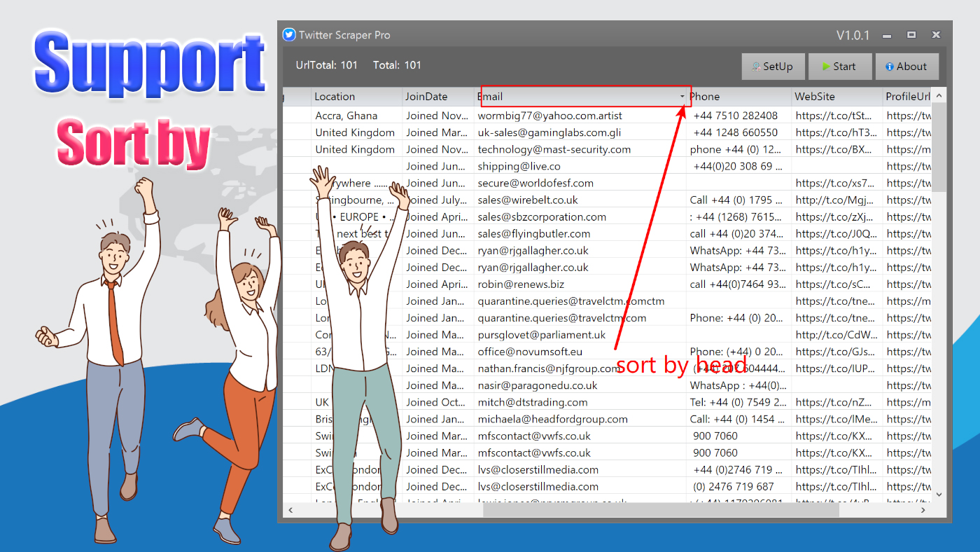The image size is (980, 552).
Task: Select the nasir@paragonedu.co.uk email cell
Action: pyautogui.click(x=538, y=385)
